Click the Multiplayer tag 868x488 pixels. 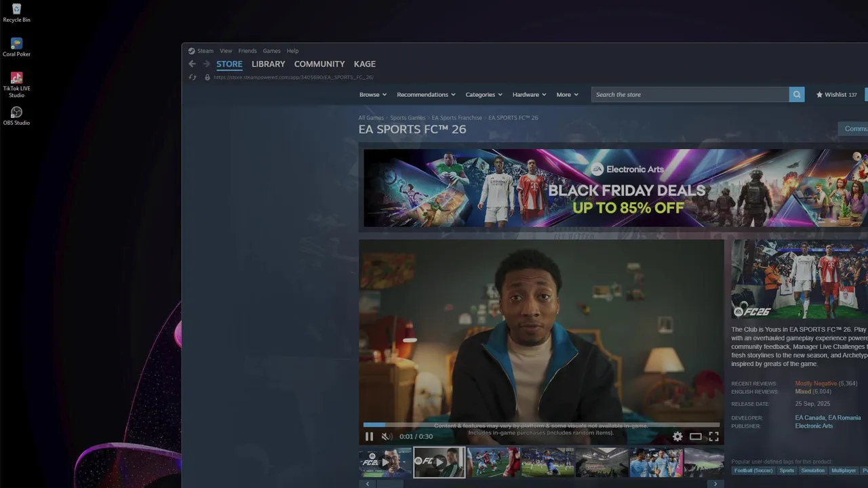(x=844, y=470)
